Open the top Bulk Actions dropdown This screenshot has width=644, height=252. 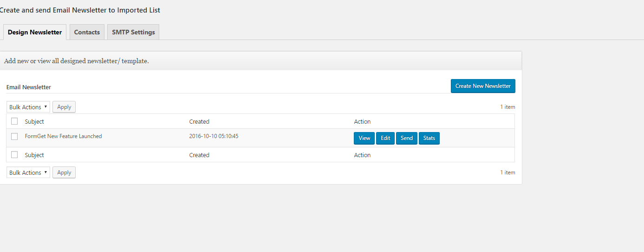[28, 107]
